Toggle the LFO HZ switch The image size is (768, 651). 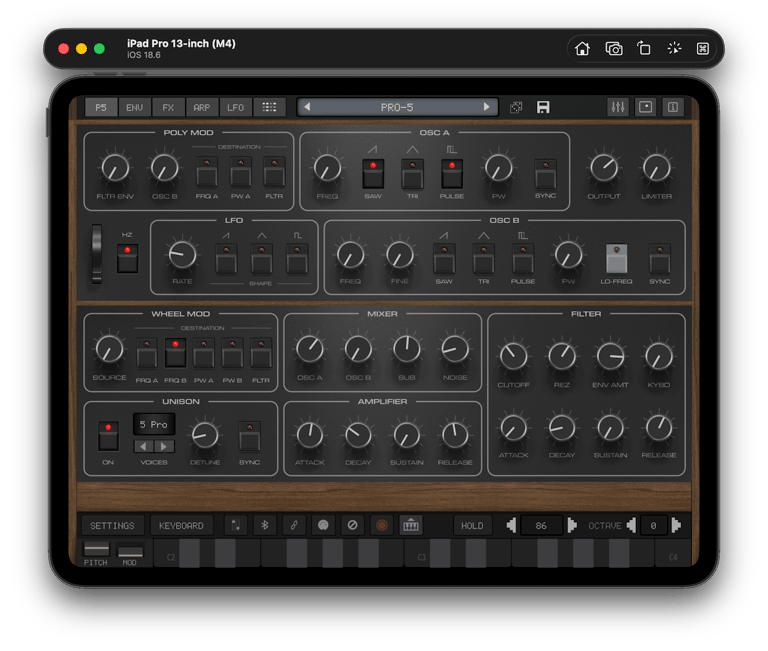tap(127, 258)
